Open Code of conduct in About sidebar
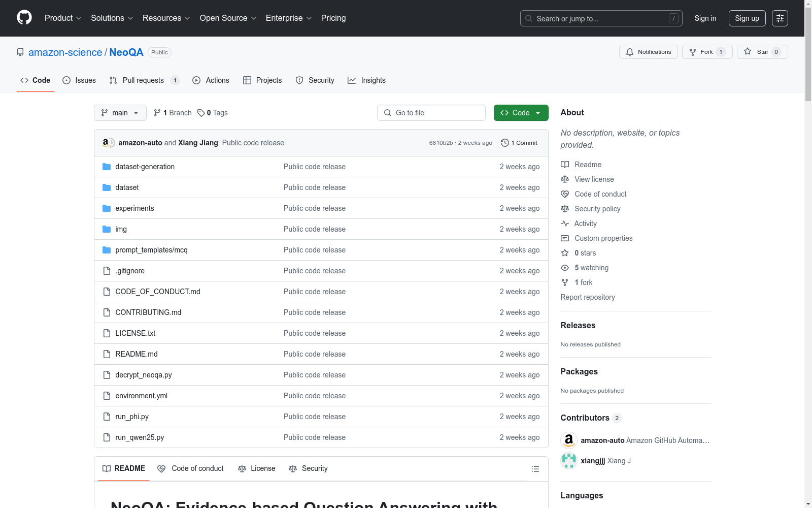 tap(600, 194)
